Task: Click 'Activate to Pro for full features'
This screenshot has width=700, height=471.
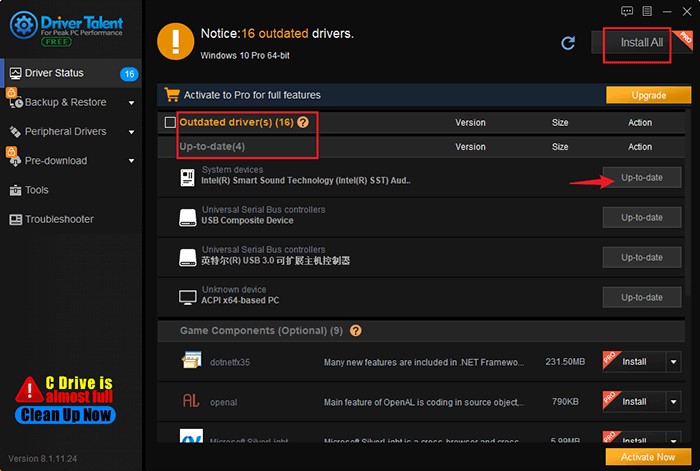Action: click(x=252, y=95)
